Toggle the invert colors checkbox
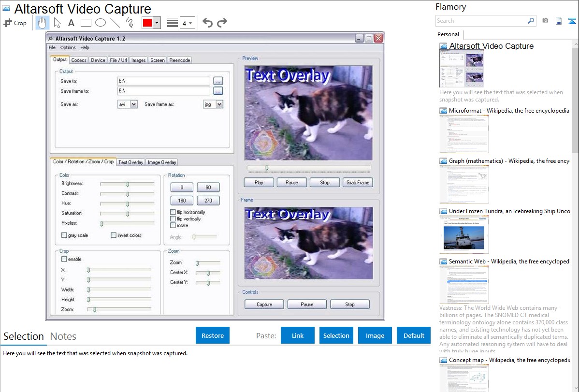Viewport: 579px width, 392px height. [114, 235]
